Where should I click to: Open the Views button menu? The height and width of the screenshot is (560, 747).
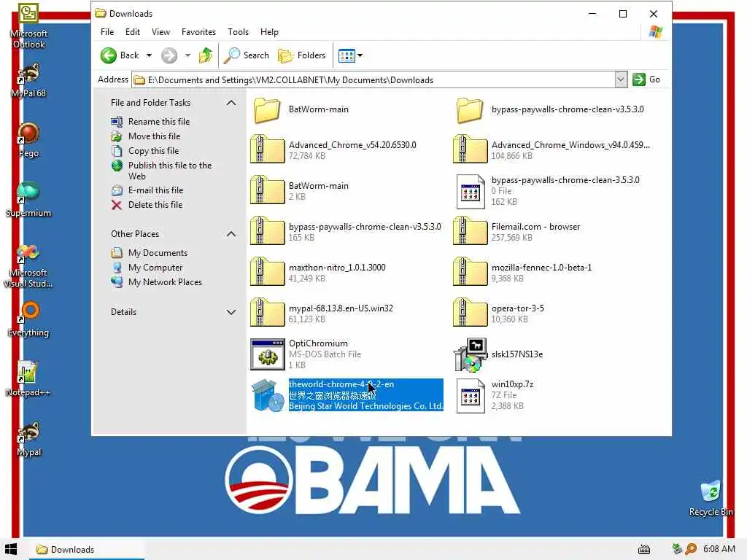point(350,55)
